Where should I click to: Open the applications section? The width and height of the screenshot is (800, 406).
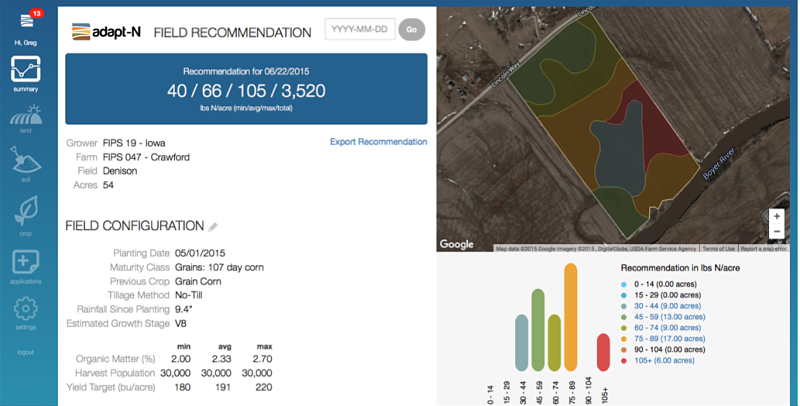[26, 265]
